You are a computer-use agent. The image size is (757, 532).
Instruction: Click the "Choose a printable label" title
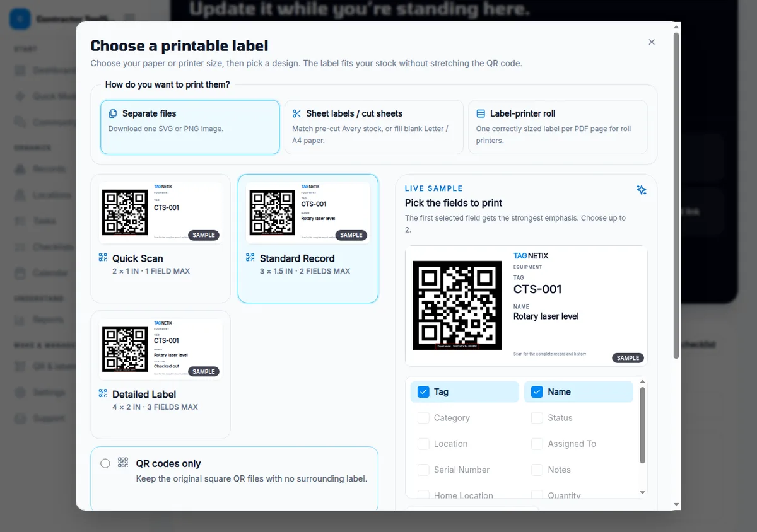pos(179,46)
